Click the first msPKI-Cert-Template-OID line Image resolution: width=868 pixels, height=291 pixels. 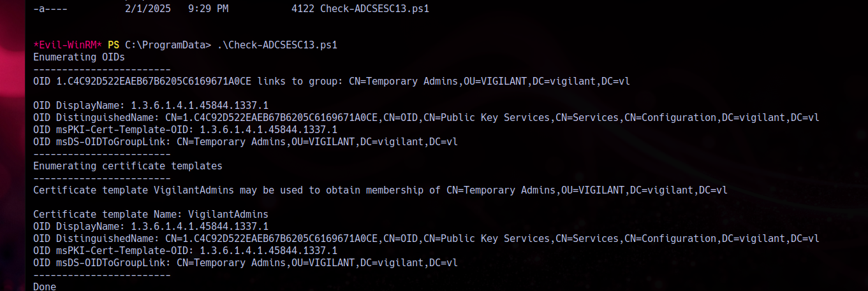click(185, 130)
